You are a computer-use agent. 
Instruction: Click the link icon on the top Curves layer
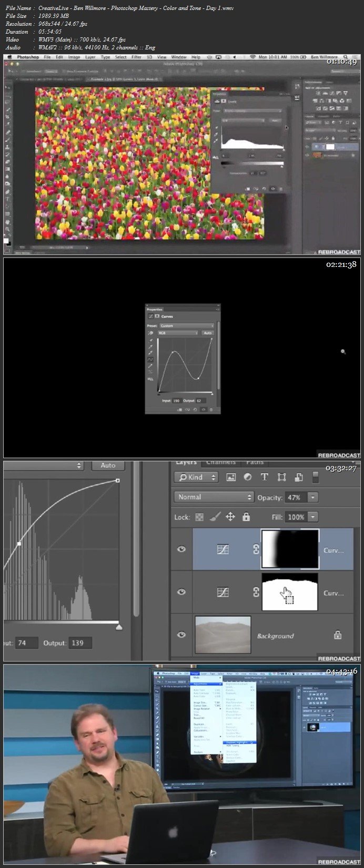point(256,549)
